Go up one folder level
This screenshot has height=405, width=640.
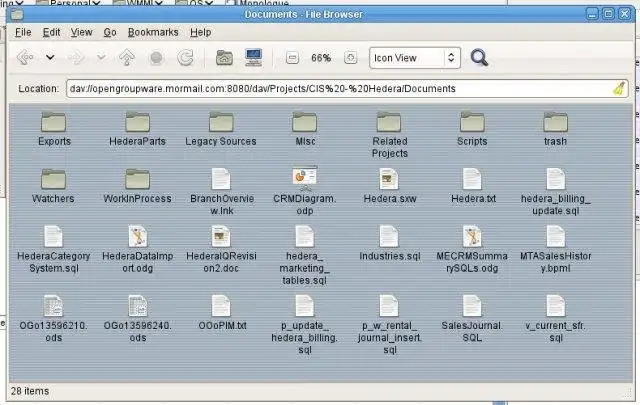[x=127, y=58]
